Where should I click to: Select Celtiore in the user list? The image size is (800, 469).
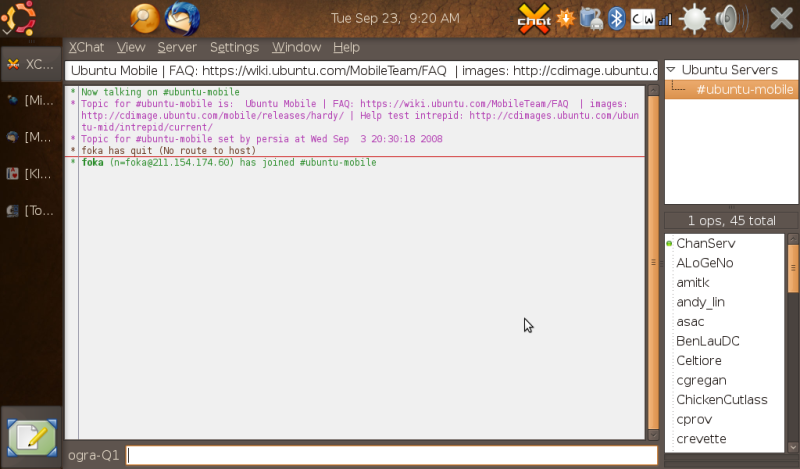[699, 360]
